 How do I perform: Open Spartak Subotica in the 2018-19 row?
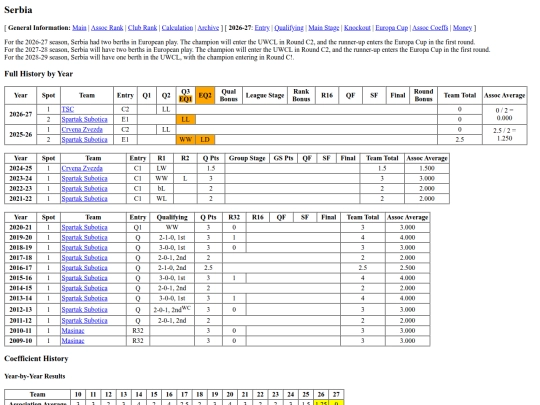pyautogui.click(x=84, y=248)
